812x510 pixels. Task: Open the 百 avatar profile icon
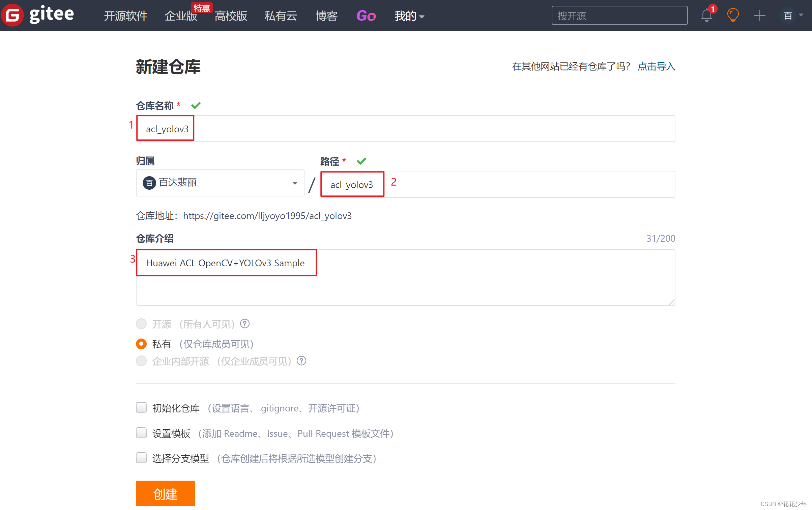(787, 15)
